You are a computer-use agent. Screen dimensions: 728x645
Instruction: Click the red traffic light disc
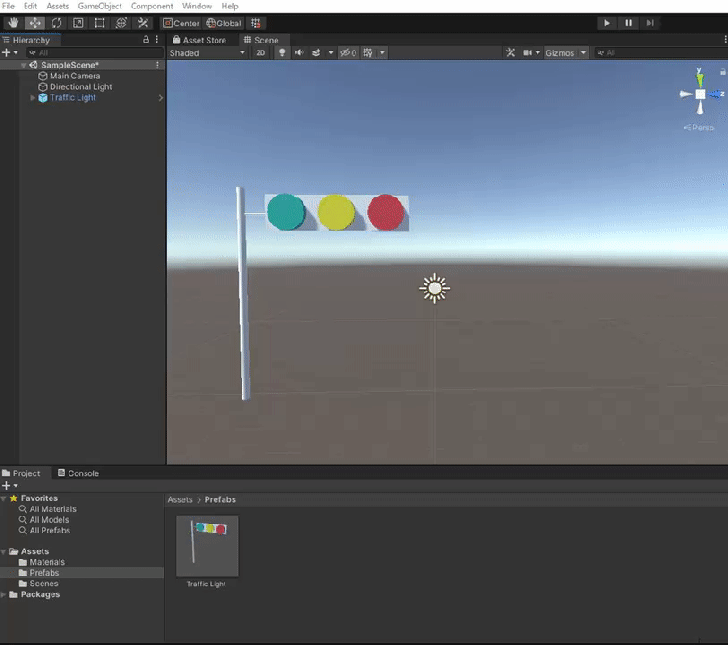click(x=386, y=212)
